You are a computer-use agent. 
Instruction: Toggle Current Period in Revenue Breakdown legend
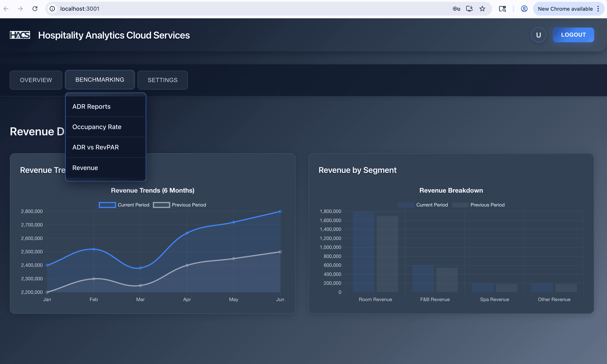click(x=423, y=205)
